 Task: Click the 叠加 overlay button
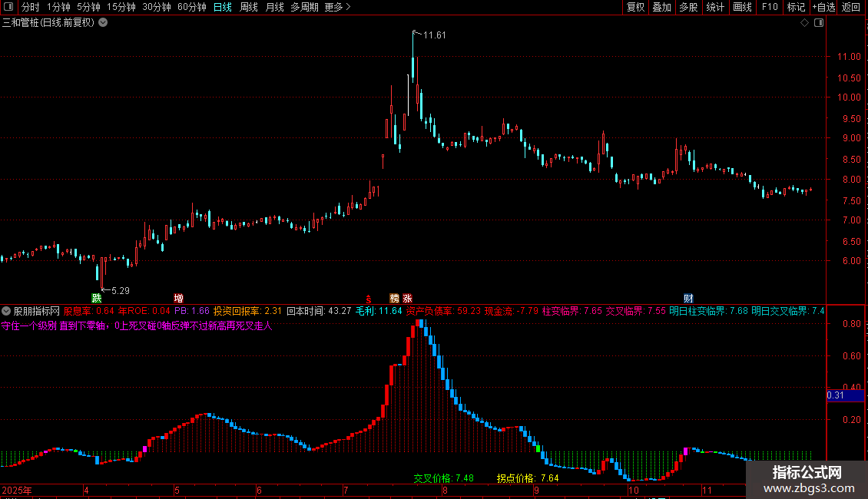point(661,7)
